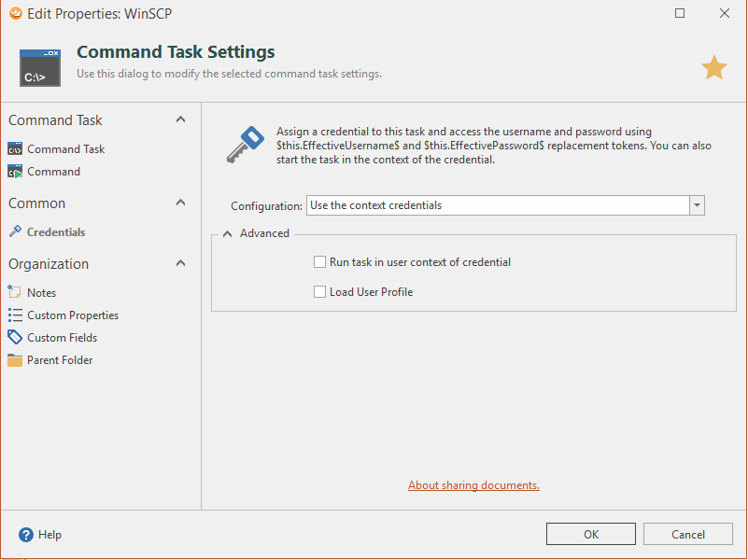
Task: Click the Help question mark icon
Action: pos(26,535)
